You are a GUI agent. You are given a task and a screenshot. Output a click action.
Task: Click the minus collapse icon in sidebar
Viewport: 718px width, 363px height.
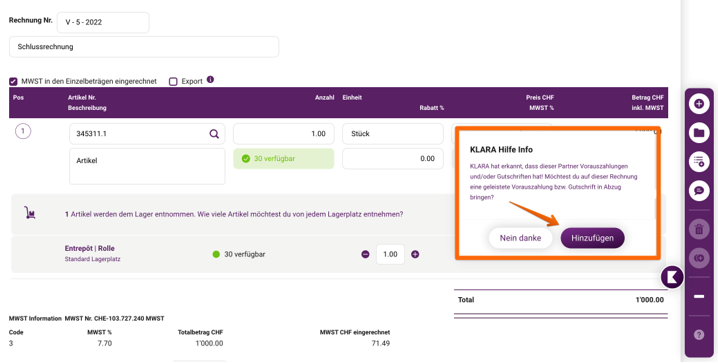coord(699,297)
